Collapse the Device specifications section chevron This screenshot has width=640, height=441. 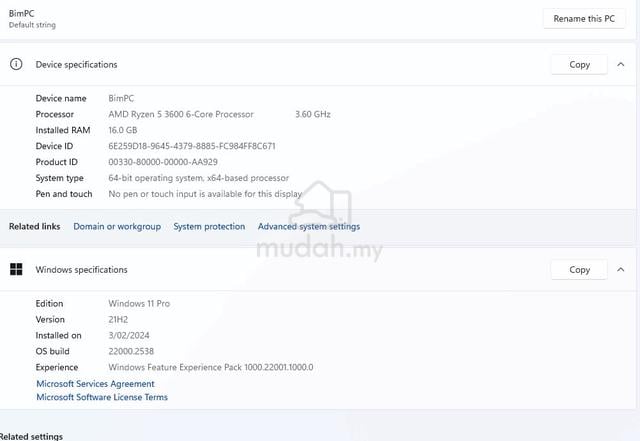coord(620,65)
